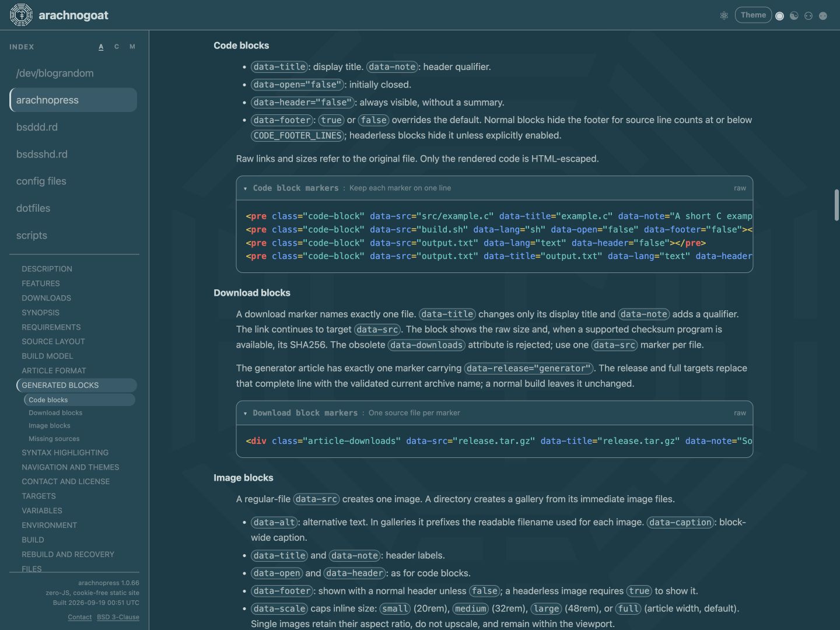Select the outlined face theme option

(808, 16)
